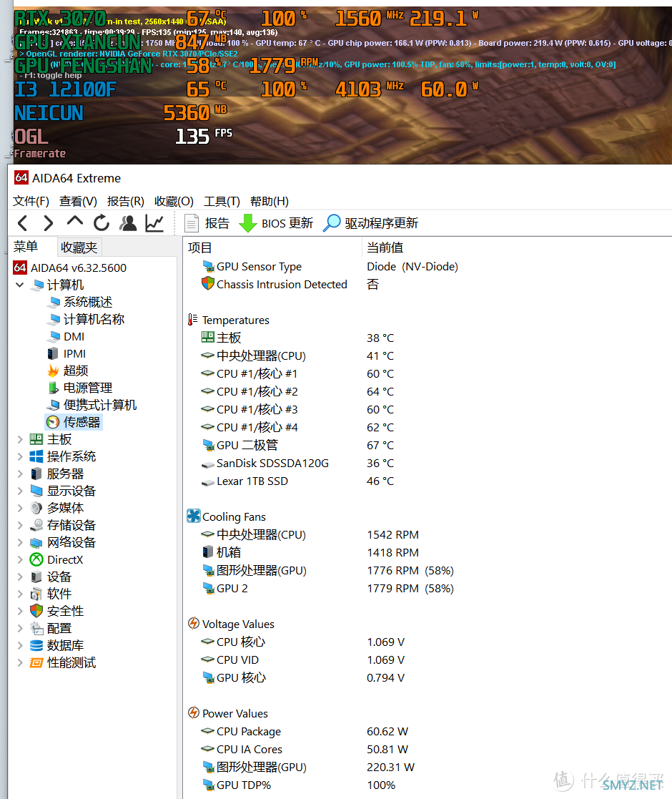Click the 传感器 gauge icon in tree

pos(53,422)
